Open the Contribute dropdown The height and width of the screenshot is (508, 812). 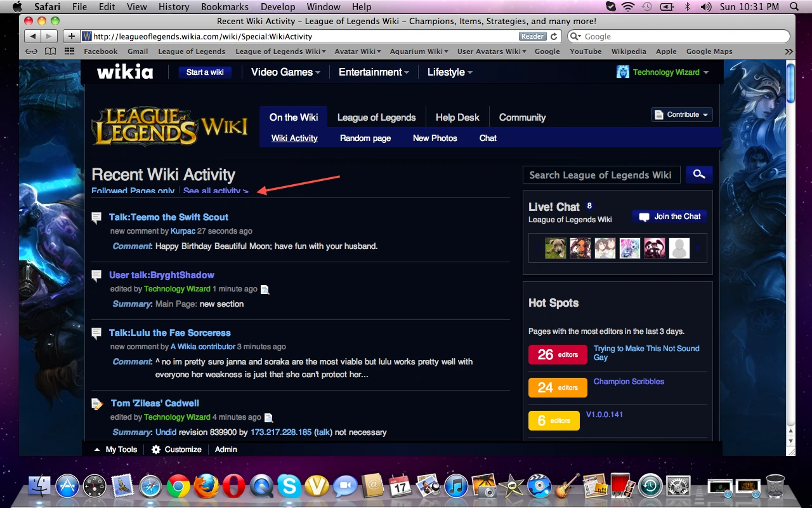(x=682, y=115)
